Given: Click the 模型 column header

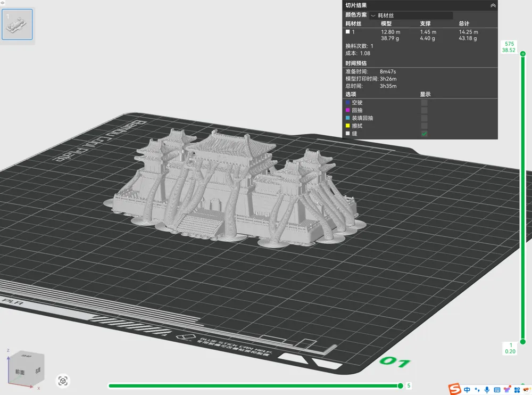Looking at the screenshot, I should tap(386, 23).
